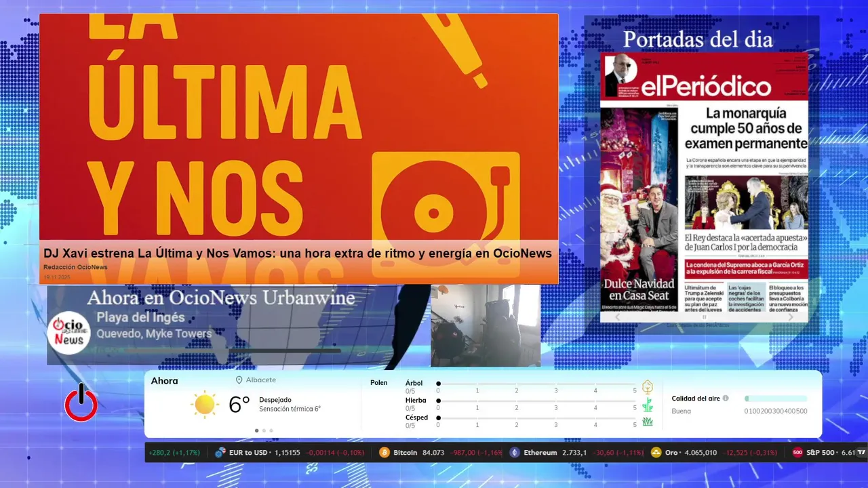Click 'La monarquía cumple 50 años' headline
This screenshot has width=868, height=488.
coord(746,129)
